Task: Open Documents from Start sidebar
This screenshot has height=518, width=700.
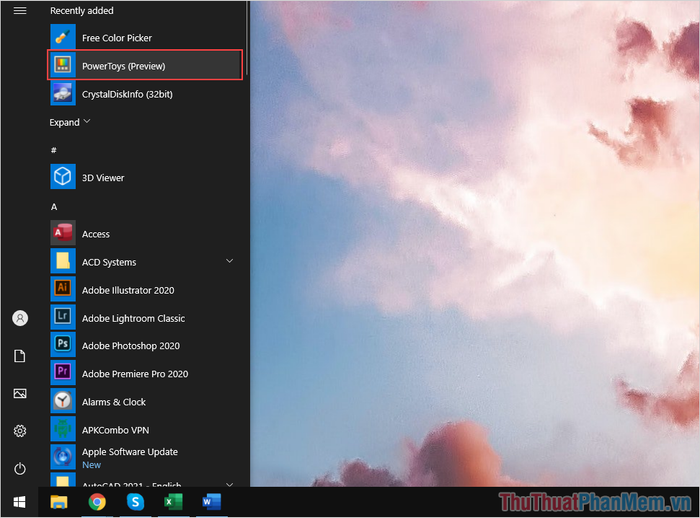Action: [x=20, y=356]
